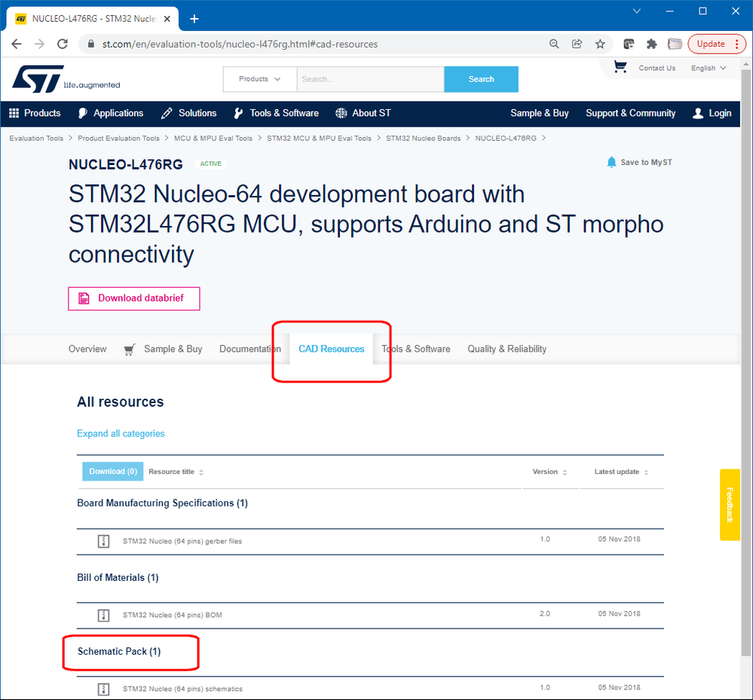
Task: Click the Download databrief button
Action: click(x=134, y=298)
